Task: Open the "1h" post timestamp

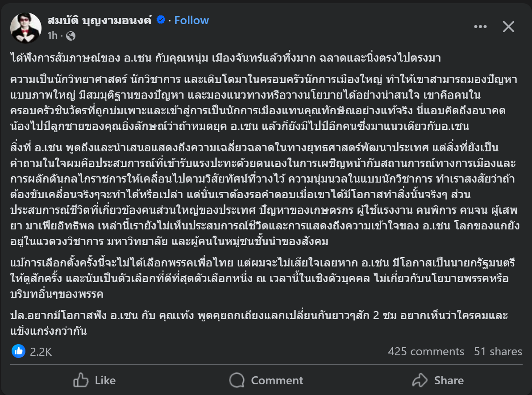Action: click(x=52, y=36)
